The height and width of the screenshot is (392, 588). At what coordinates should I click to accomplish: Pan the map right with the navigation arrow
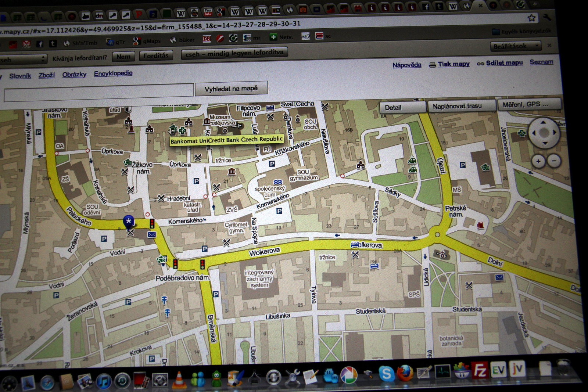554,132
